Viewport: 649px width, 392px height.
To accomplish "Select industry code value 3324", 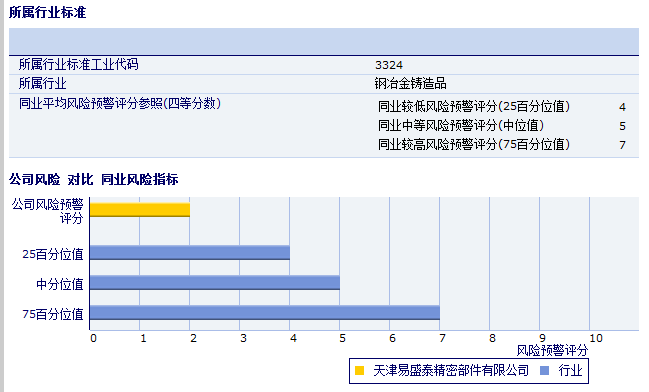I will click(389, 65).
